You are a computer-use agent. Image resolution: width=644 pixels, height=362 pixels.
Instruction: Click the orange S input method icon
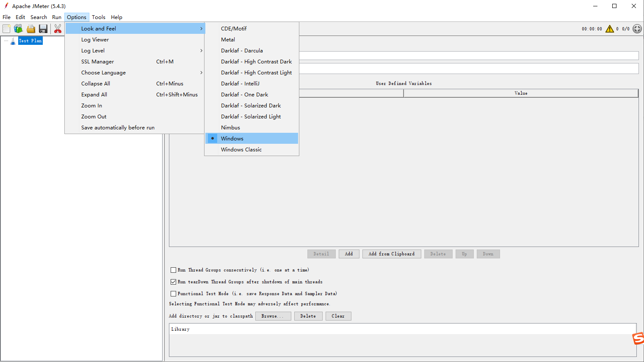638,338
